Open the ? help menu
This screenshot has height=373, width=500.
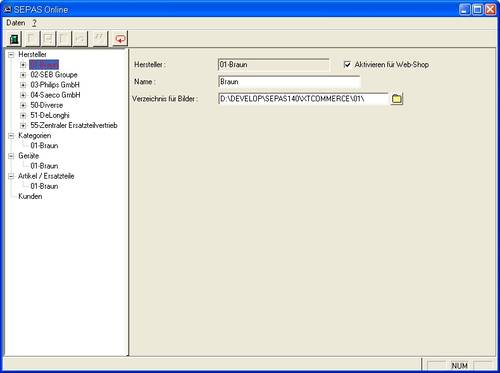click(34, 23)
